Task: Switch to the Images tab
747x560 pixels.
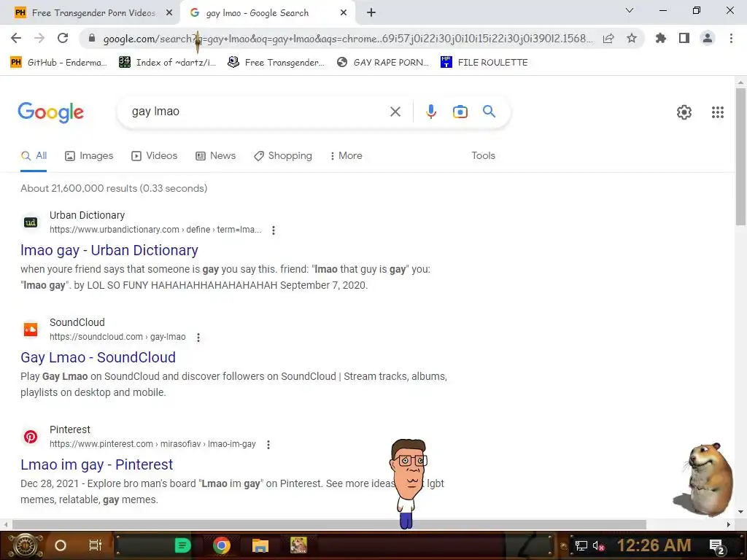Action: point(89,156)
